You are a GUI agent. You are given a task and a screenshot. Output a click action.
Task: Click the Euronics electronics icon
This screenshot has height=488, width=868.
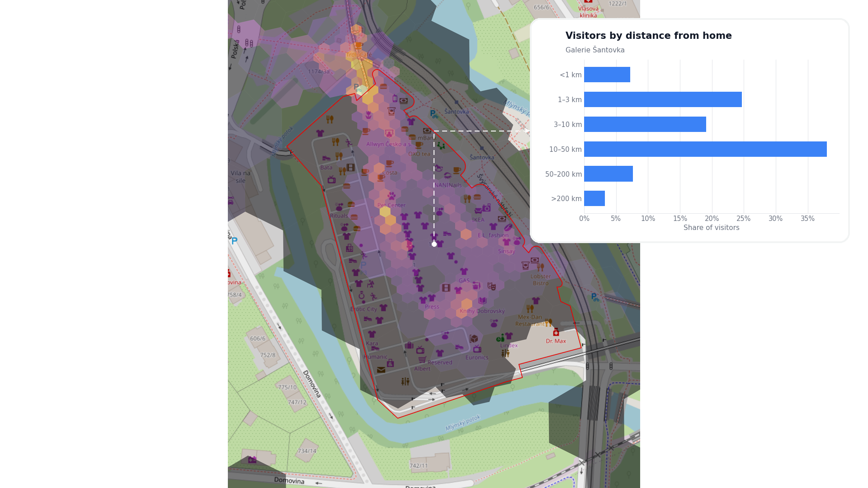[477, 349]
